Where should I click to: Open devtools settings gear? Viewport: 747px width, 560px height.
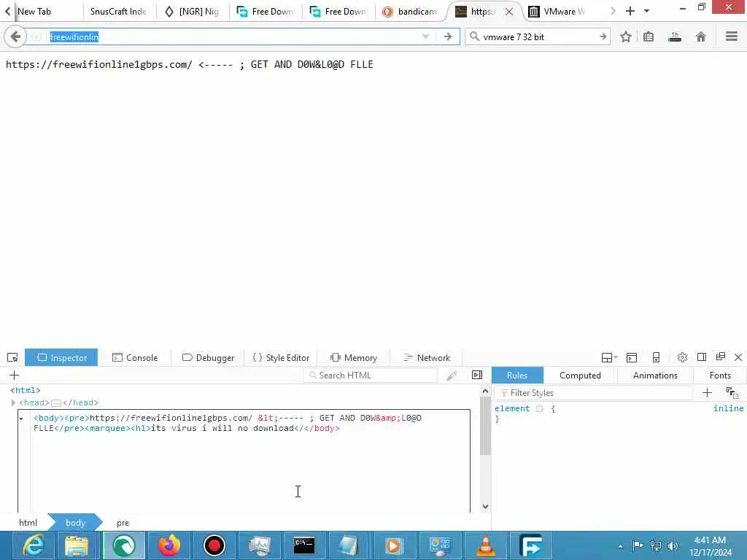[682, 357]
